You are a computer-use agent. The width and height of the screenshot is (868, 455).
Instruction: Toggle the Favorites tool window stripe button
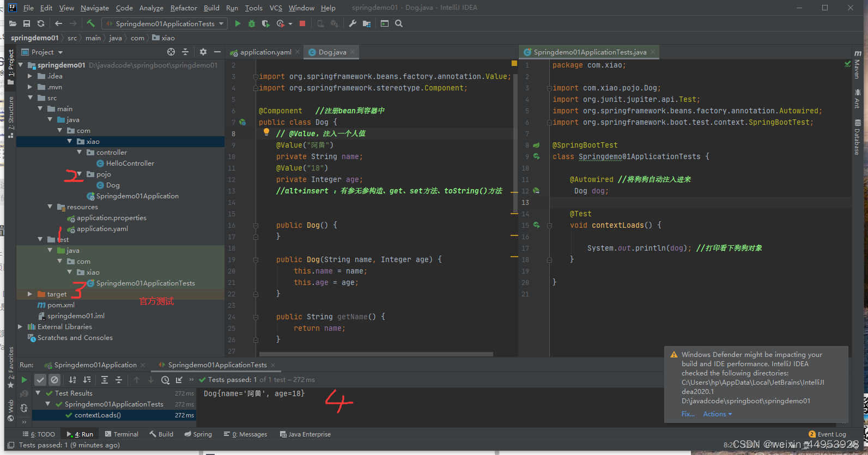11,368
